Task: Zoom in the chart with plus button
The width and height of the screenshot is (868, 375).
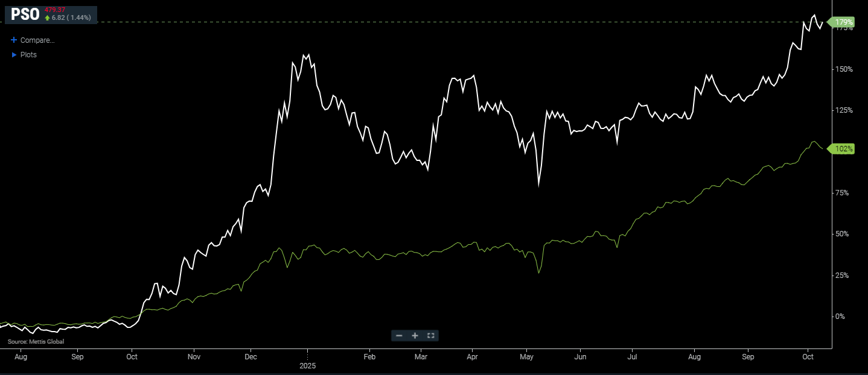Action: pyautogui.click(x=415, y=336)
